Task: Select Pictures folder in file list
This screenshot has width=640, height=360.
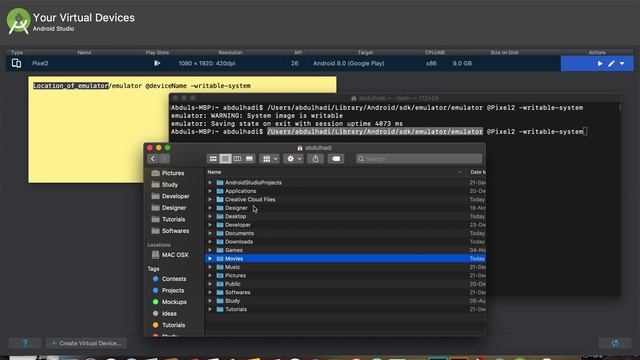Action: click(x=345, y=276)
